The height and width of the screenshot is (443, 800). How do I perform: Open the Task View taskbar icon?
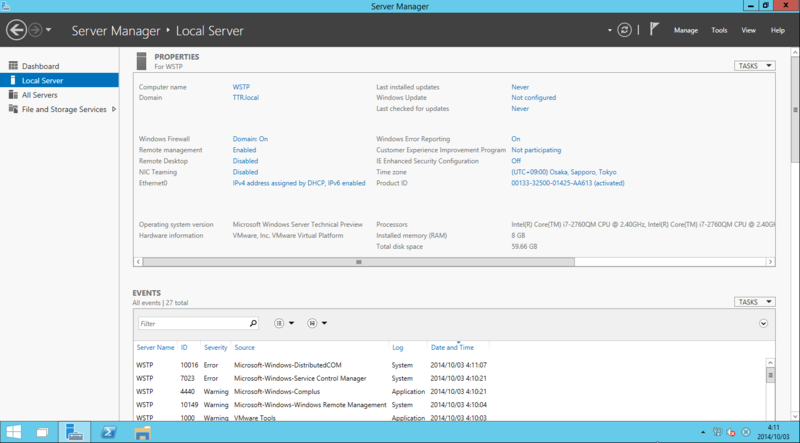(42, 432)
